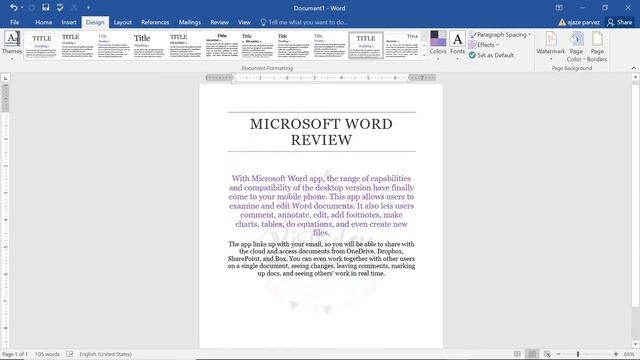Image resolution: width=640 pixels, height=360 pixels.
Task: Select the highlighted TITLE style set thumbnail
Action: point(366,46)
